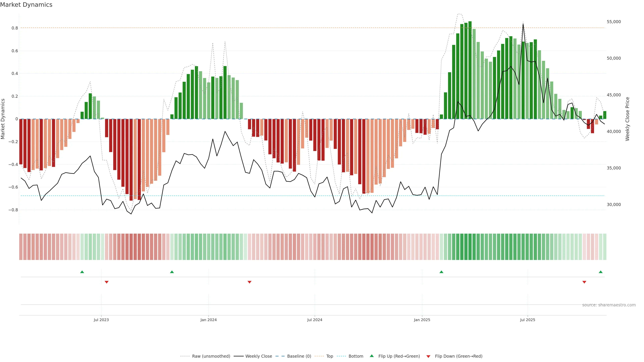The width and height of the screenshot is (644, 362).
Task: Click the 55,000 tick on Weekly Close axis
Action: [x=613, y=22]
